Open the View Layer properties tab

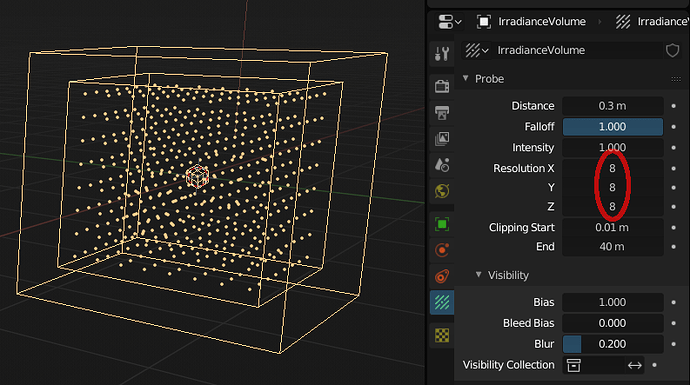442,139
